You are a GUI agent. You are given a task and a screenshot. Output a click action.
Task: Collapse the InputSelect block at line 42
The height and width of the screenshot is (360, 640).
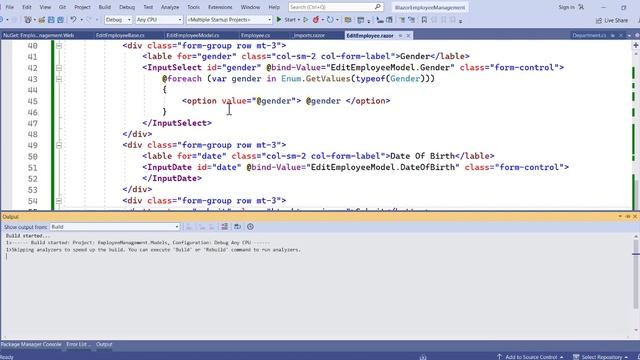tap(59, 68)
